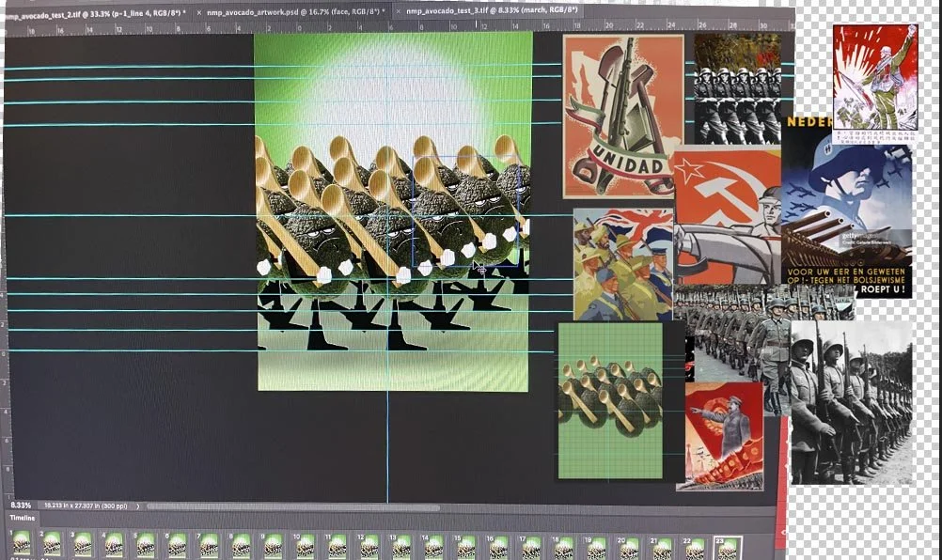
Task: Select timeline frame 2
Action: coord(53,543)
